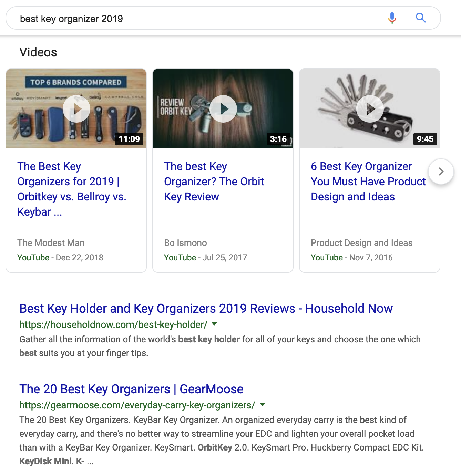This screenshot has width=461, height=476.
Task: Play the 'Review Orbit Key' video
Action: (x=223, y=109)
